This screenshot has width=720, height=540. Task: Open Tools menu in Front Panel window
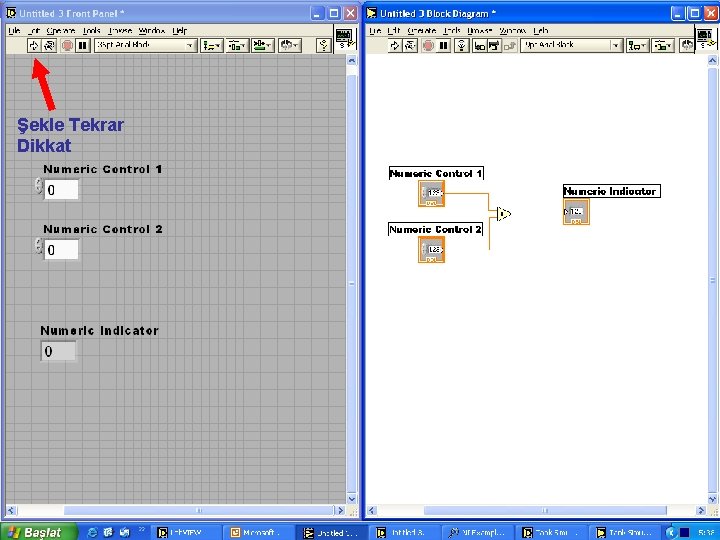pos(91,30)
